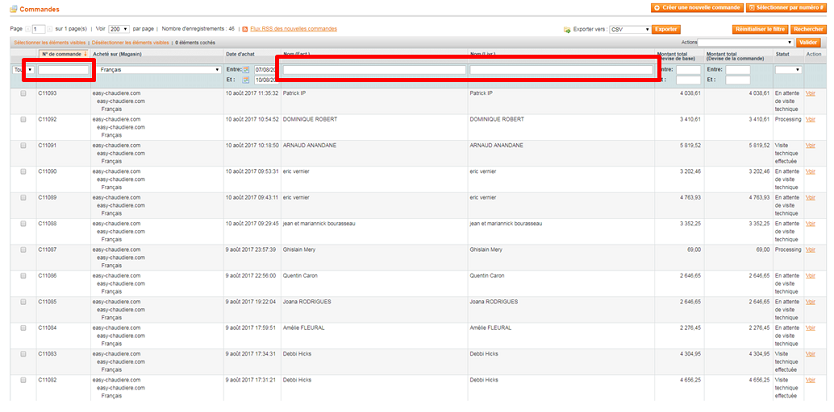Open the 'Entre' purchase date calendar icon
This screenshot has width=834, height=412.
tap(247, 70)
